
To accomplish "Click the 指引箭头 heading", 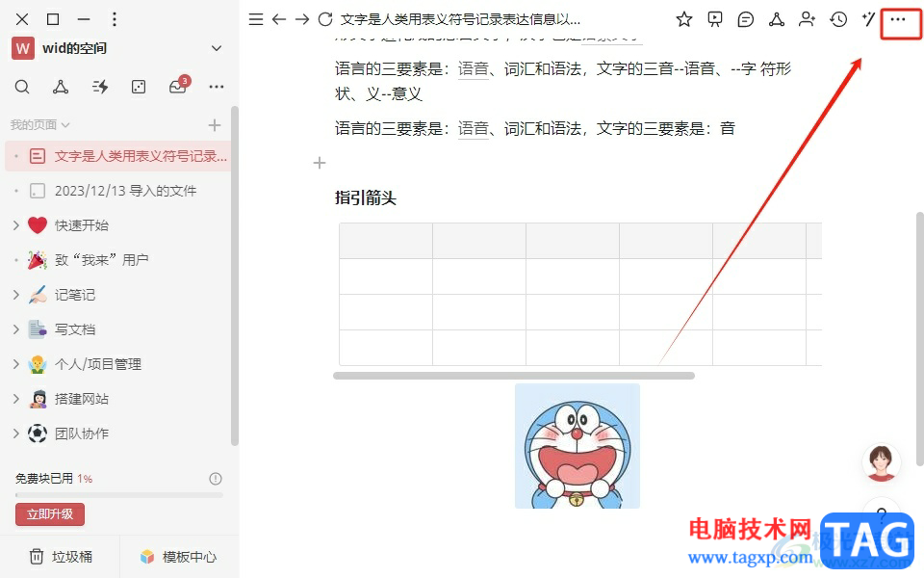I will (366, 198).
